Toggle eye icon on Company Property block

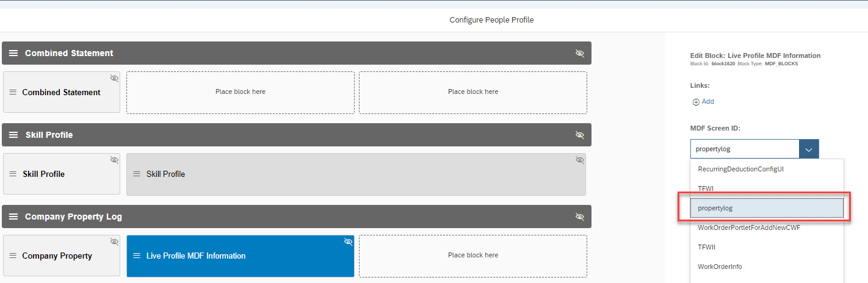click(114, 242)
